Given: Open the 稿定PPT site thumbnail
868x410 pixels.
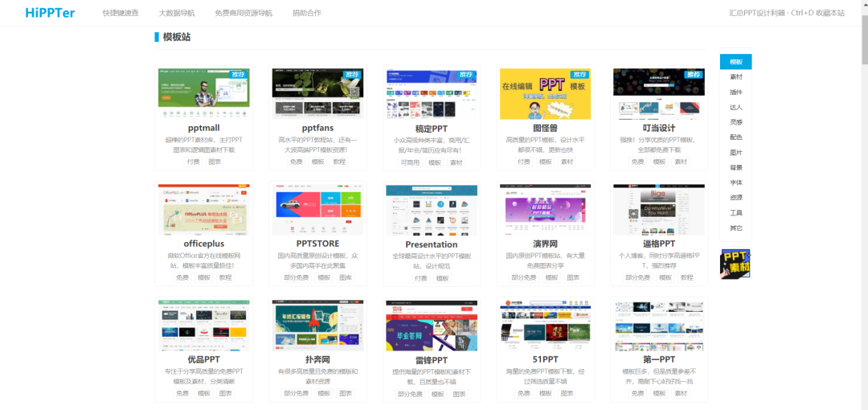Looking at the screenshot, I should pyautogui.click(x=432, y=93).
